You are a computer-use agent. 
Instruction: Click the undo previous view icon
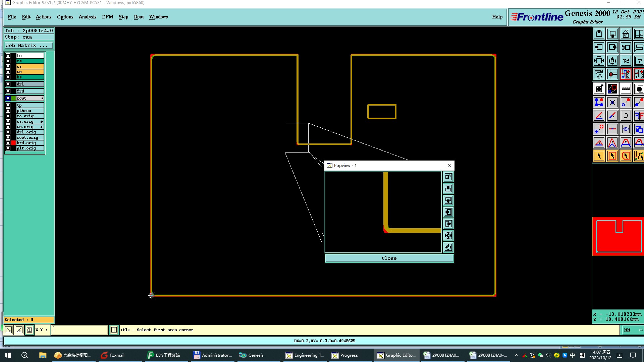pos(626,48)
